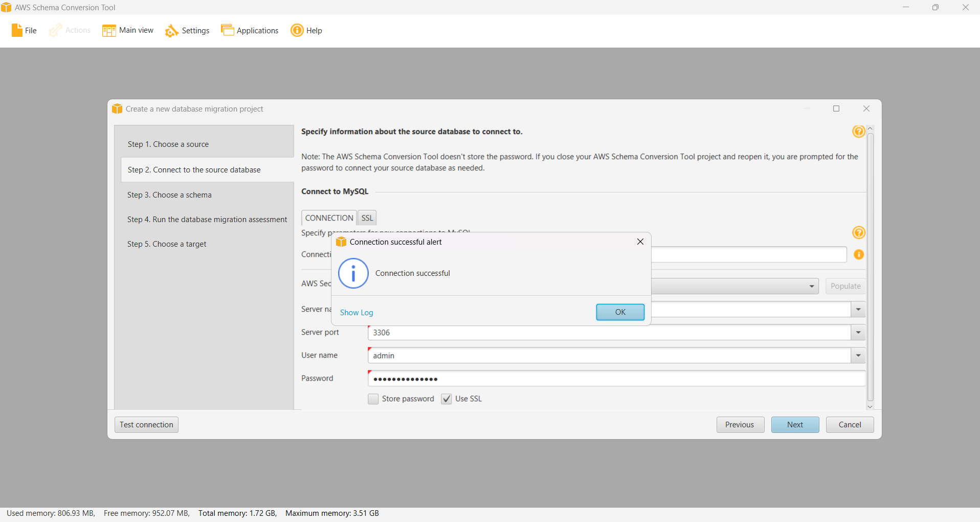Click the Test connection button
This screenshot has width=980, height=522.
146,425
